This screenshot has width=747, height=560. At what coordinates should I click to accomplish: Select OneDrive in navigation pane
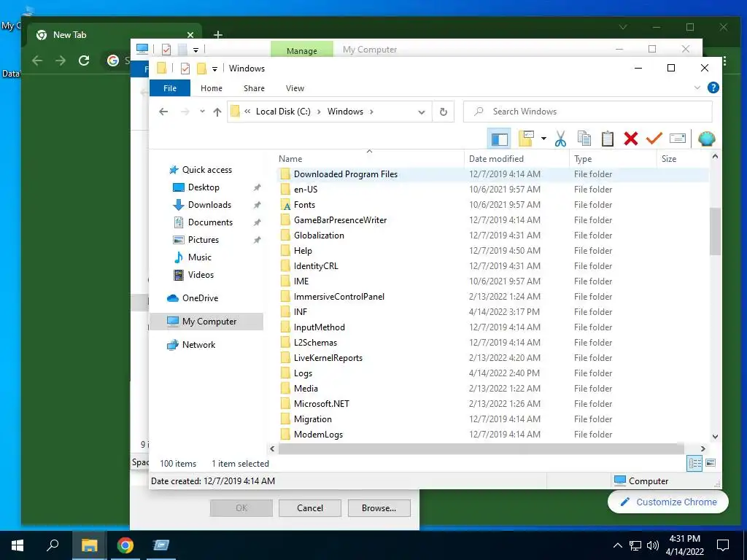tap(193, 298)
